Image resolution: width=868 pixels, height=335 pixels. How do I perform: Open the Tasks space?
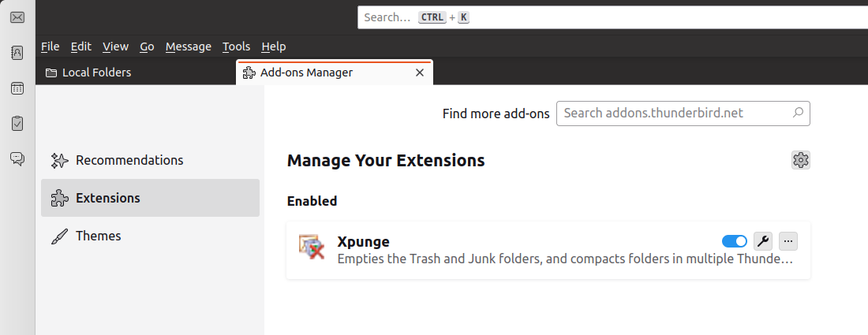pyautogui.click(x=17, y=123)
